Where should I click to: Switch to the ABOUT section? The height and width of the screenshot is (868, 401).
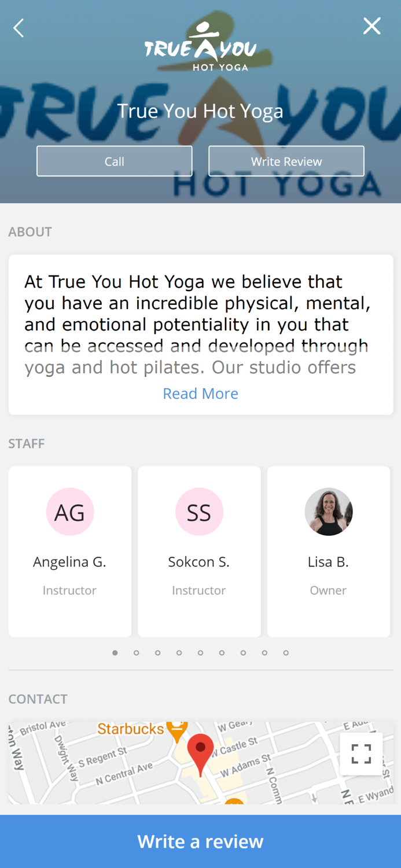(30, 231)
